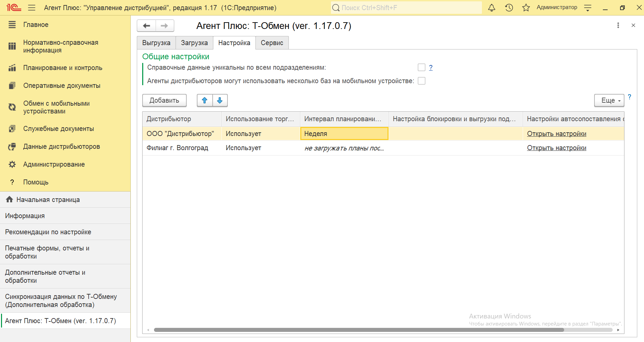Select ООО "Дистрибьютор" row cell

coord(182,134)
